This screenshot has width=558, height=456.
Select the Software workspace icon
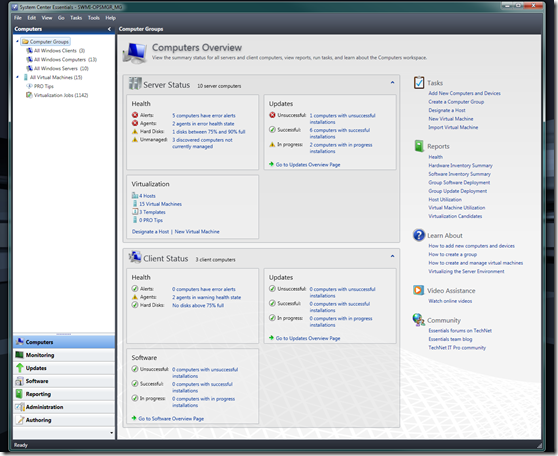19,381
